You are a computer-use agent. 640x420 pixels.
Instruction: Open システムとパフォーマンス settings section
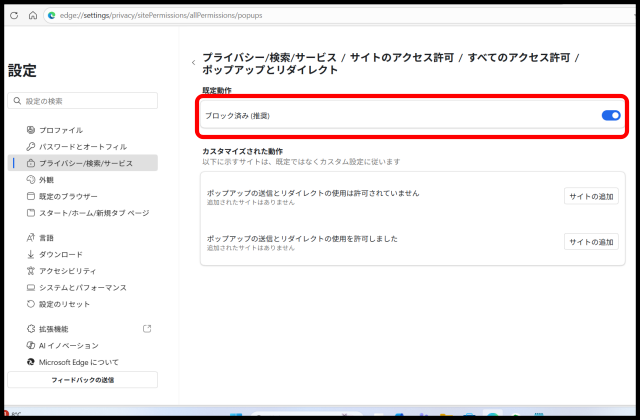82,288
